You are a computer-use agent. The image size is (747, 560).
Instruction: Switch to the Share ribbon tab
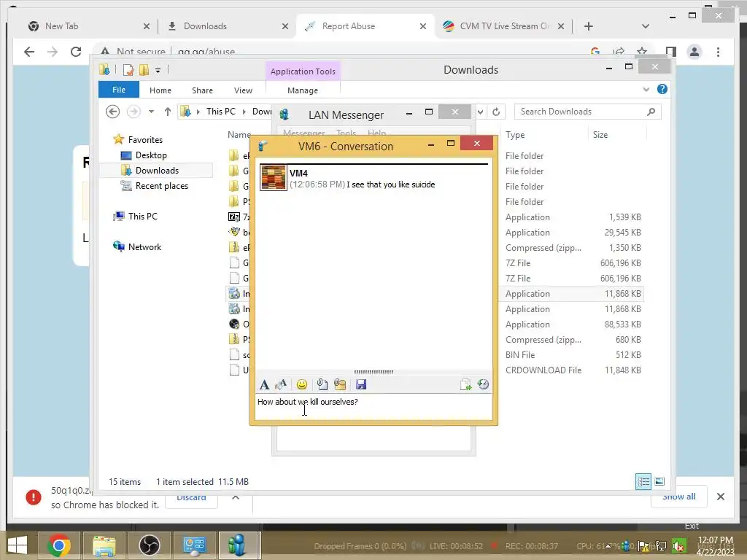(202, 90)
